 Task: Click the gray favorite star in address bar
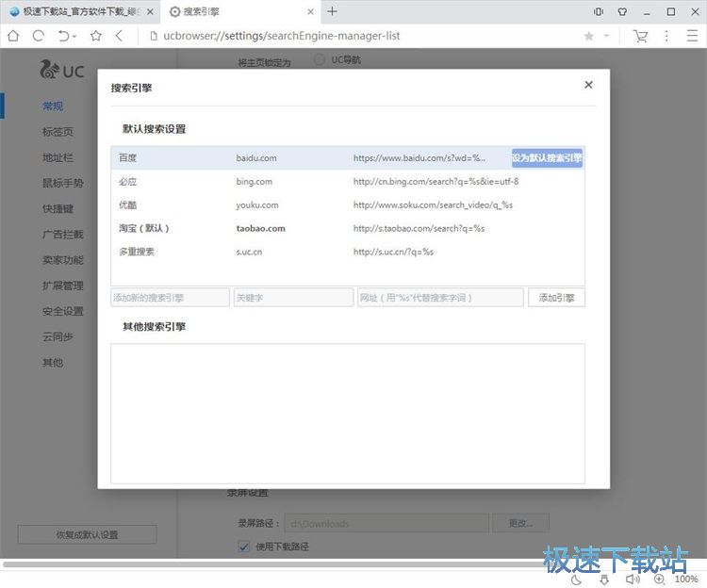click(589, 36)
